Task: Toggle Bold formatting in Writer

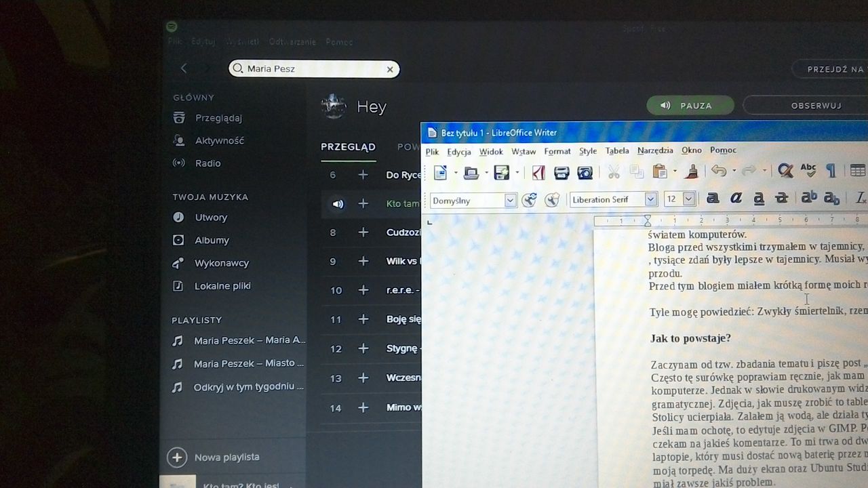Action: pos(713,198)
